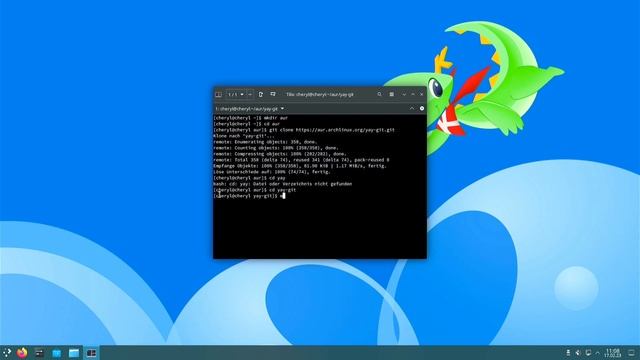Maximize the terminal pane with caret icon
This screenshot has width=640, height=360.
412,109
